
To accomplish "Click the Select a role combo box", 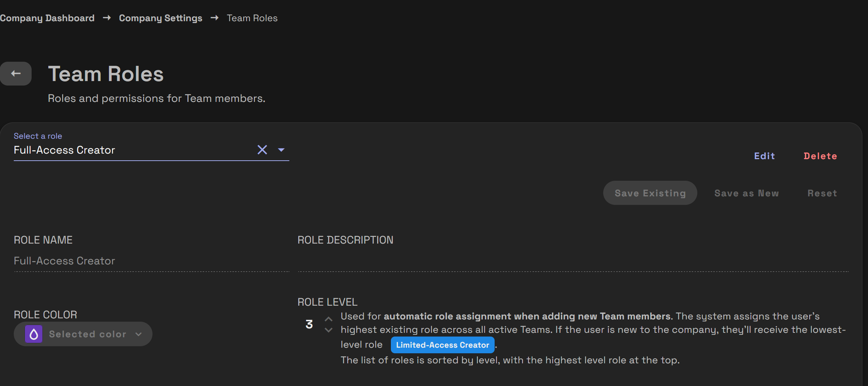I will tap(130, 150).
